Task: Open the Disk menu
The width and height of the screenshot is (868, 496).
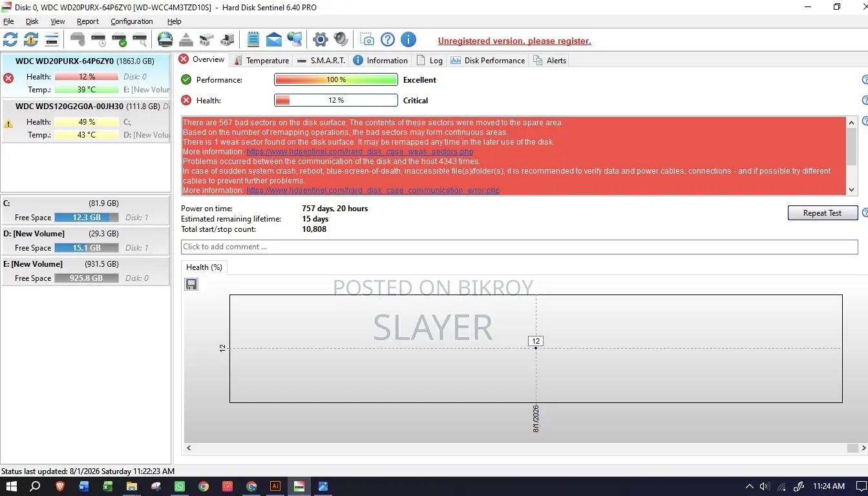Action: (32, 21)
